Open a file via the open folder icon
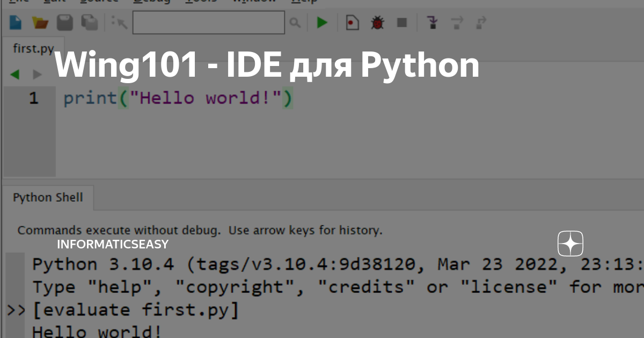 coord(40,22)
